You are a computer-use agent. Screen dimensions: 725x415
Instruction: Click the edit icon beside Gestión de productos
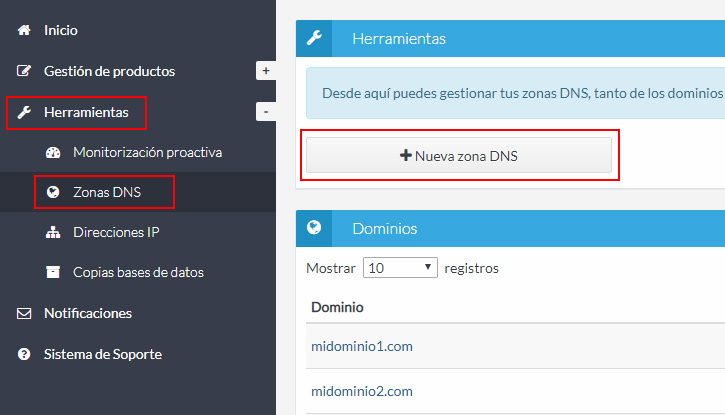click(x=25, y=72)
